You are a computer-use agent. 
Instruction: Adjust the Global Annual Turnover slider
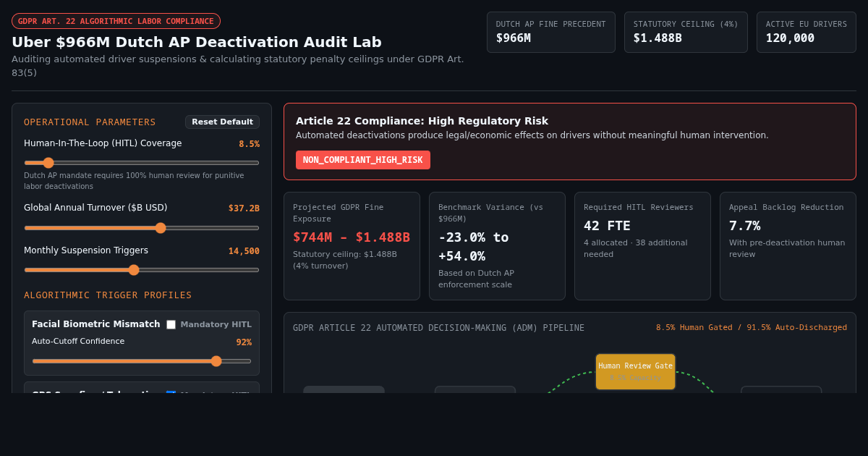coord(142,228)
